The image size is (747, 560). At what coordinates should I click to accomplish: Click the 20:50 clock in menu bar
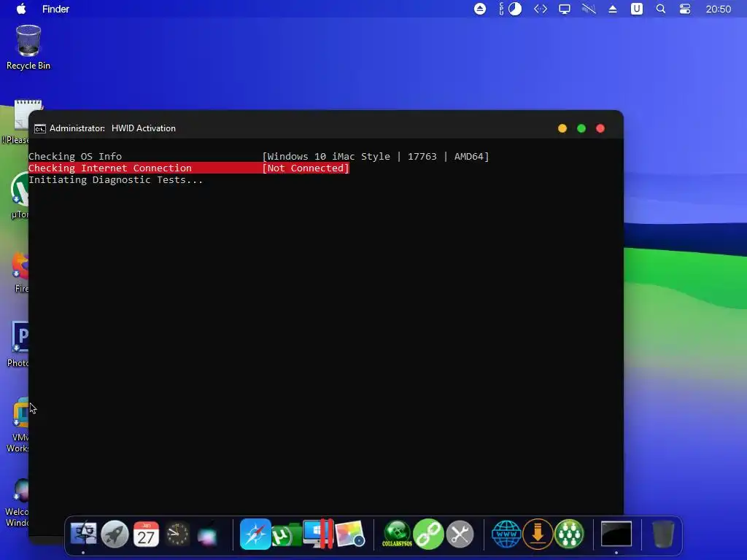[x=718, y=9]
